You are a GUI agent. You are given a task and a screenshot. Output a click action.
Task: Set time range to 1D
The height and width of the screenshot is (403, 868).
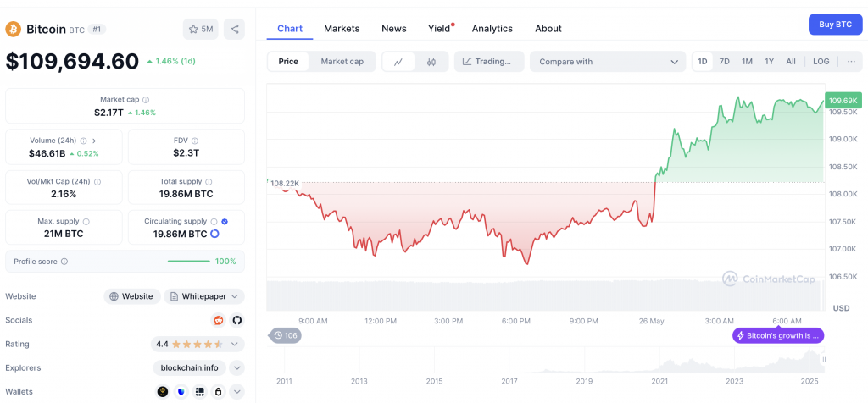click(x=703, y=61)
